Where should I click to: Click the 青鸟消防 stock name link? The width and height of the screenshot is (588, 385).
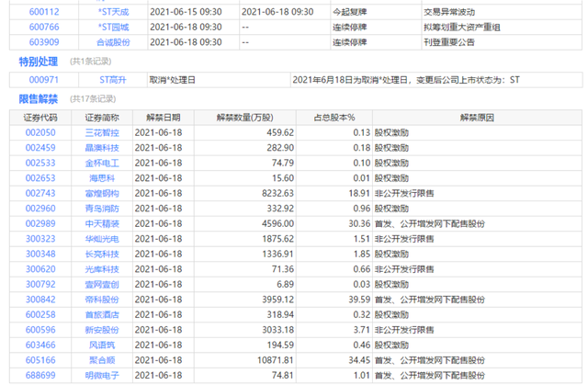click(102, 209)
